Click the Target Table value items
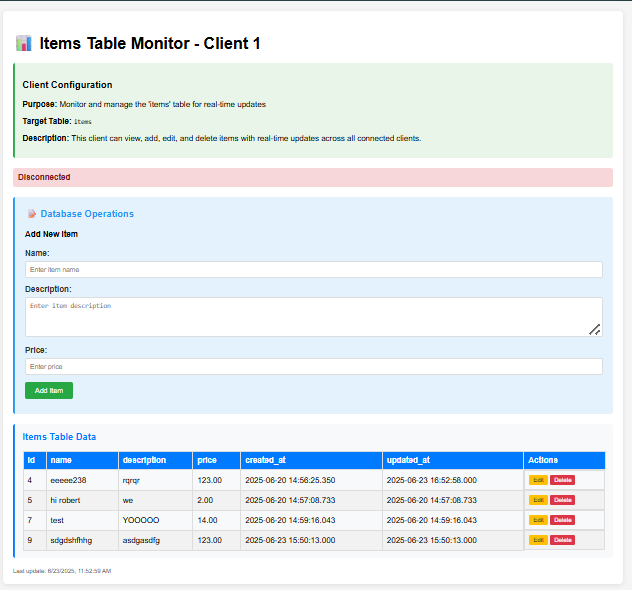Image resolution: width=632 pixels, height=590 pixels. pos(83,122)
